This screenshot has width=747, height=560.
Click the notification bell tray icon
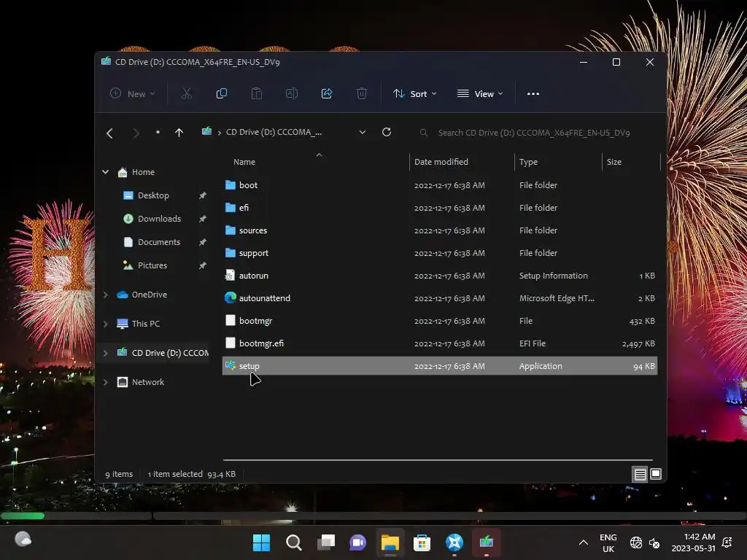(727, 542)
